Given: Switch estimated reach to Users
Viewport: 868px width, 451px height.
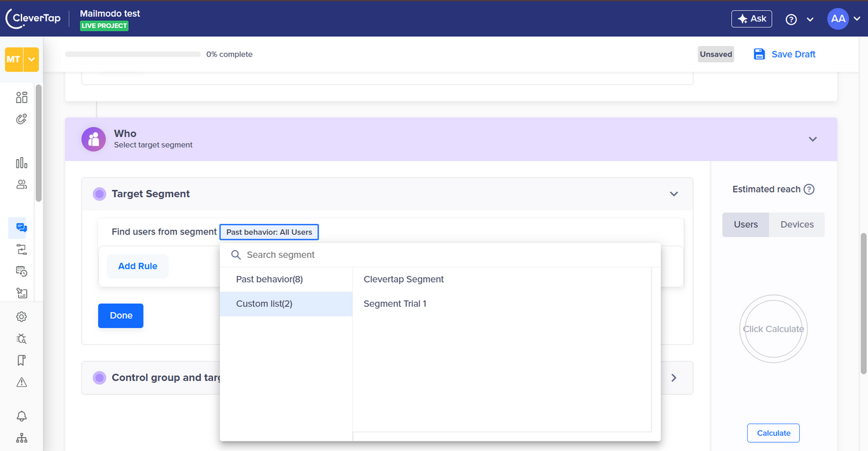Looking at the screenshot, I should pyautogui.click(x=746, y=224).
